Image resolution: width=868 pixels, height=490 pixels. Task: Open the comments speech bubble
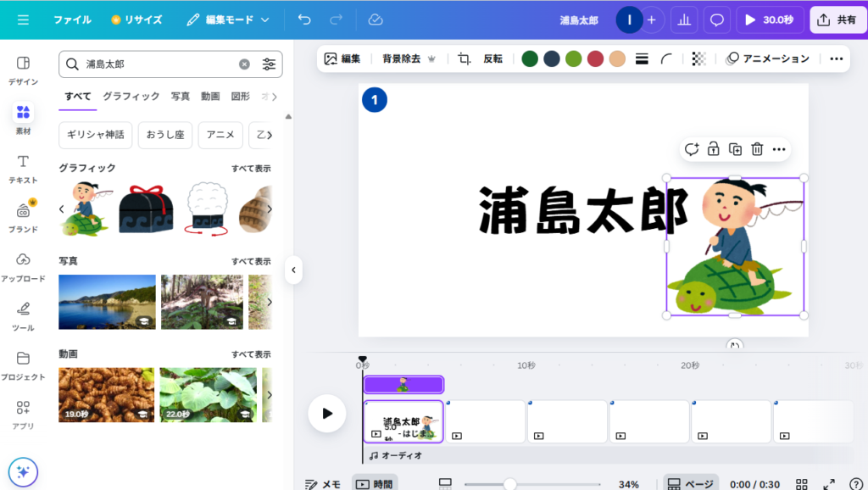coord(717,20)
